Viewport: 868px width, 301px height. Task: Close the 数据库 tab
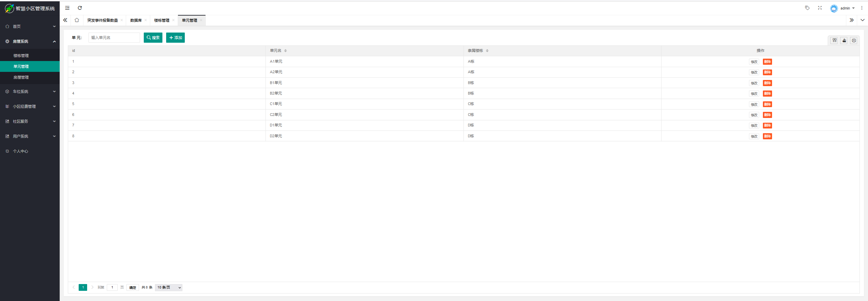[146, 20]
